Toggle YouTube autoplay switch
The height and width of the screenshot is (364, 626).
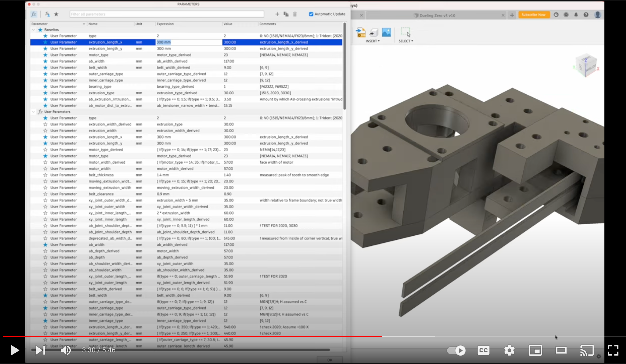point(456,350)
